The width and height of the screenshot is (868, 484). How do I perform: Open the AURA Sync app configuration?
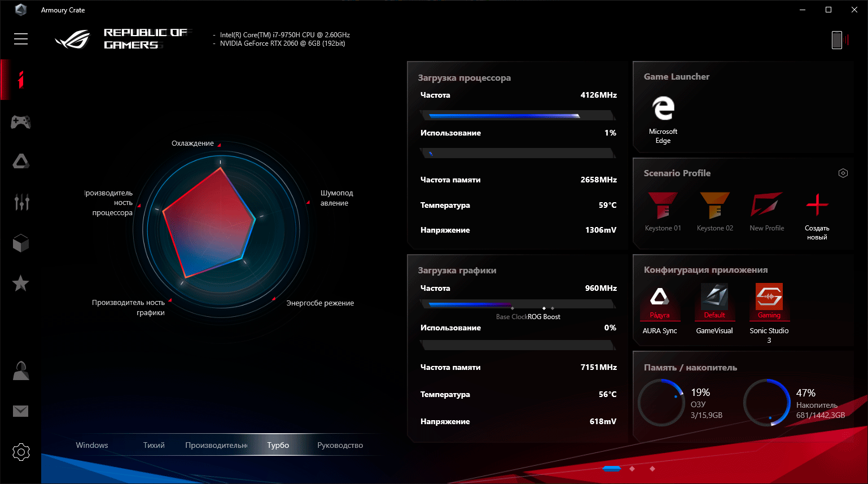point(660,309)
